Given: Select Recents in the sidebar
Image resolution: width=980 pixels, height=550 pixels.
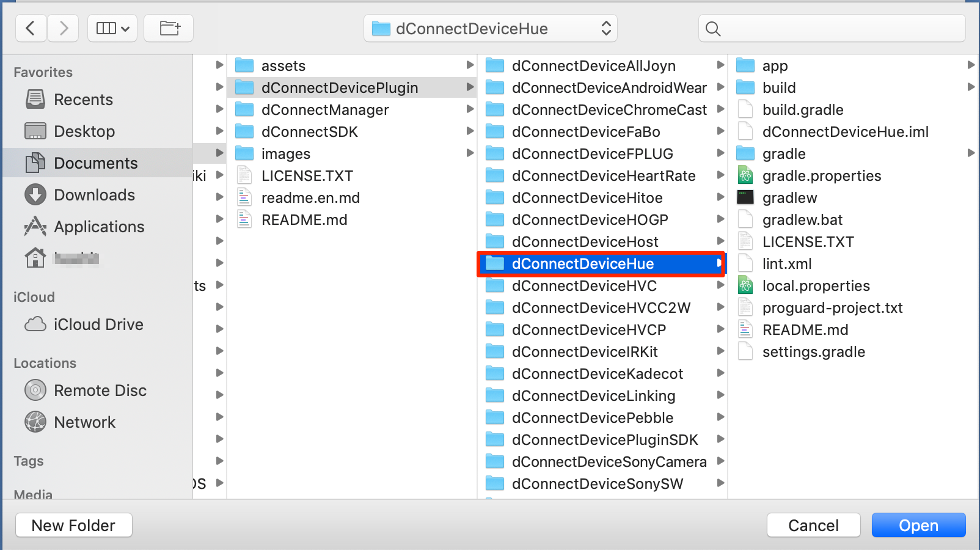Looking at the screenshot, I should coord(83,100).
